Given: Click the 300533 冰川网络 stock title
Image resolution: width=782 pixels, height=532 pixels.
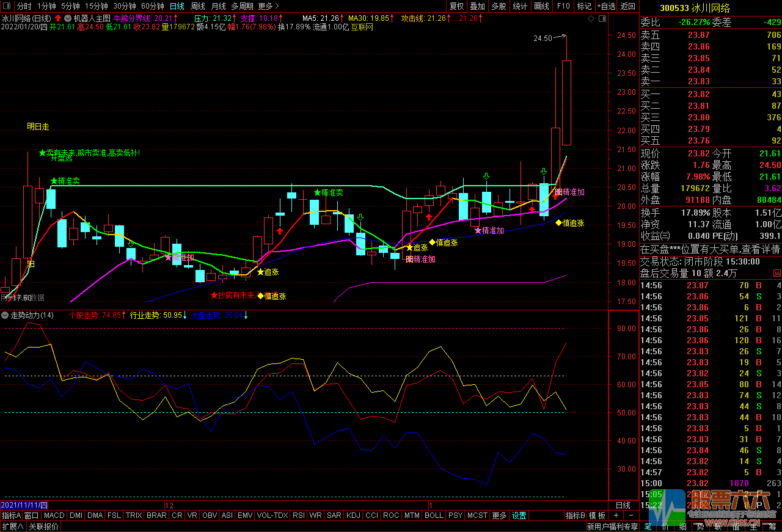Looking at the screenshot, I should point(695,8).
